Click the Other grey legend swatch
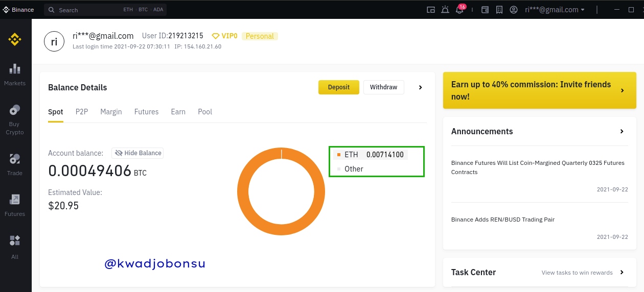 coord(339,169)
